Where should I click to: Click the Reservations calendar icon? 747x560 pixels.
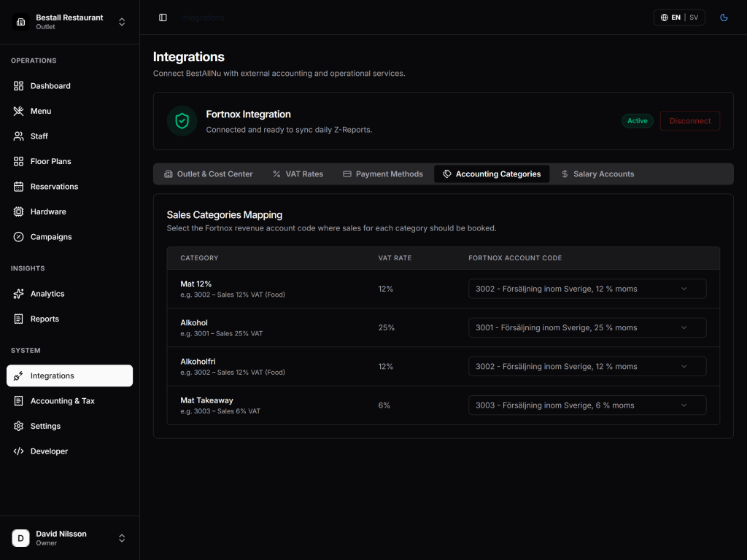tap(18, 187)
